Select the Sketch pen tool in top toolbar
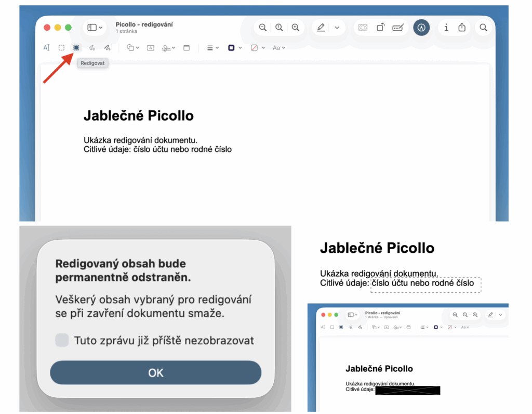The height and width of the screenshot is (414, 532). point(91,48)
